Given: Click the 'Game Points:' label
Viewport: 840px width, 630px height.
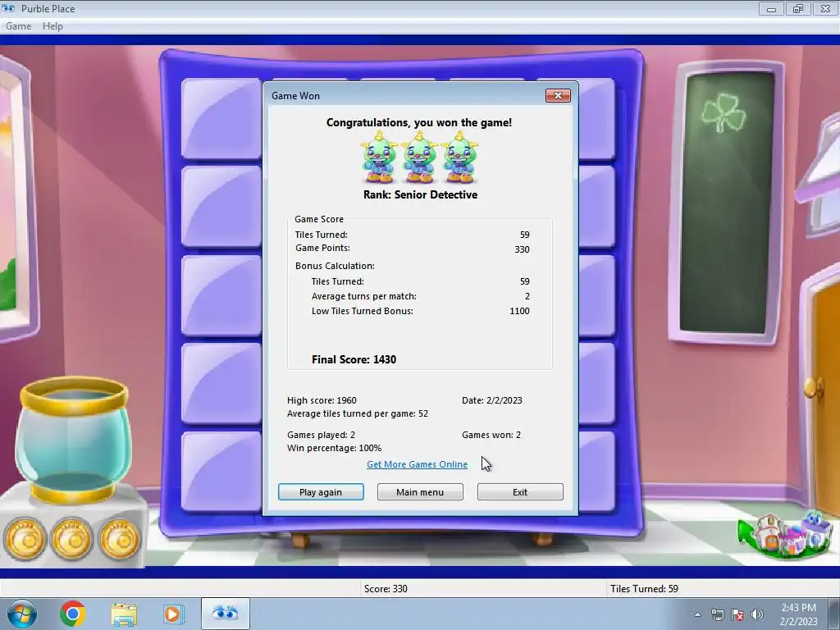Looking at the screenshot, I should 322,248.
